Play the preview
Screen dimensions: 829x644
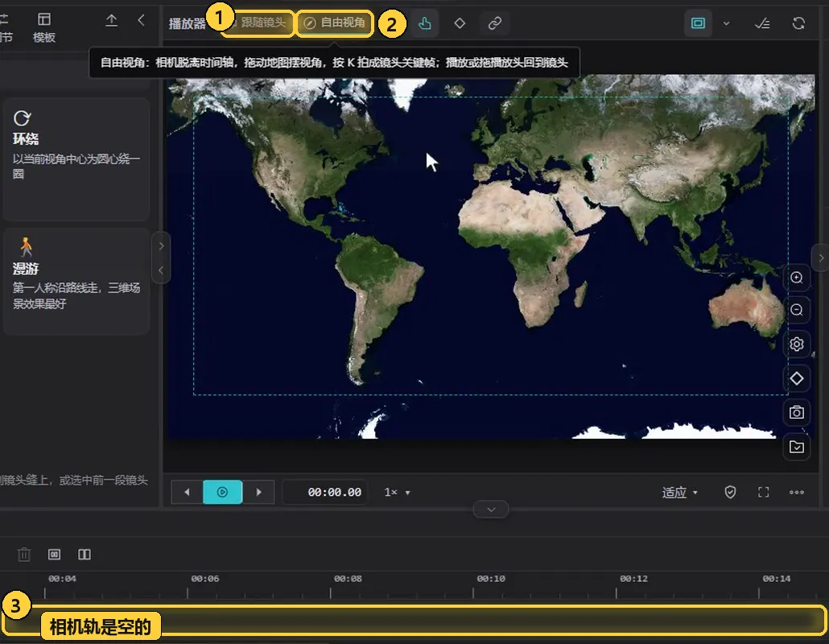click(223, 492)
